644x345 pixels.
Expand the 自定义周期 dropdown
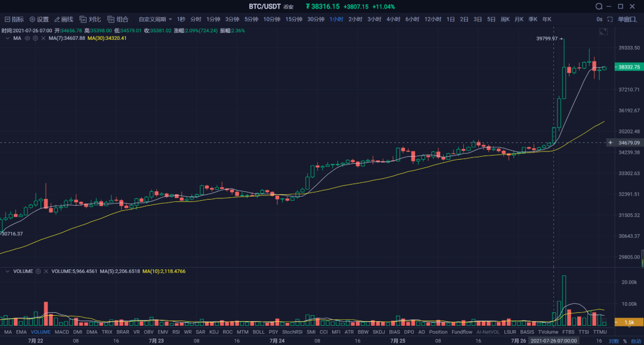click(x=155, y=19)
